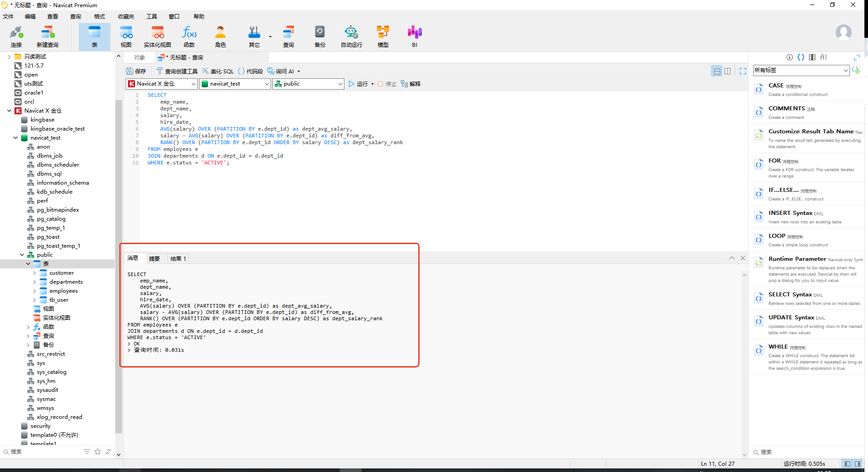Open the 编辑 menu
The width and height of the screenshot is (868, 472).
click(30, 17)
